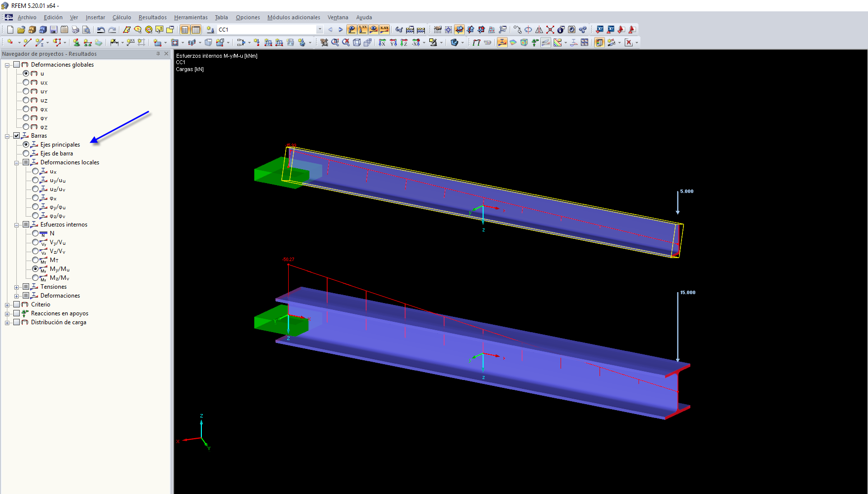Insert nodal support icon
868x494 pixels.
pos(76,42)
